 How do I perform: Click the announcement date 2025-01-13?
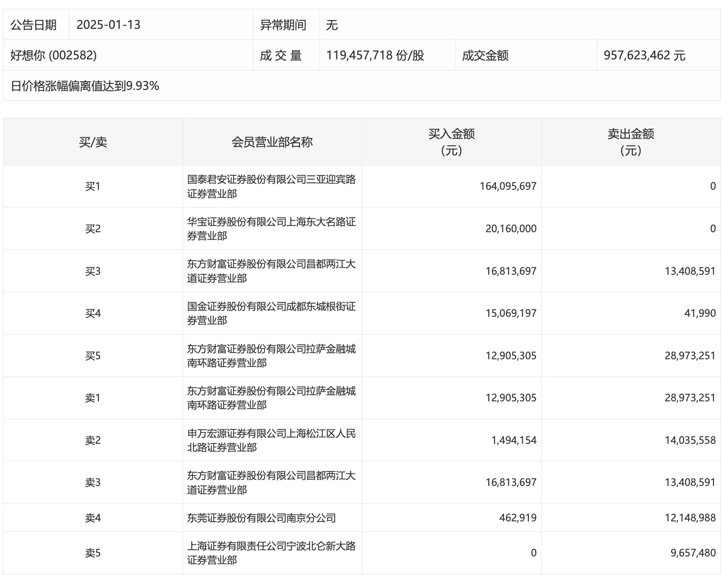click(x=109, y=25)
